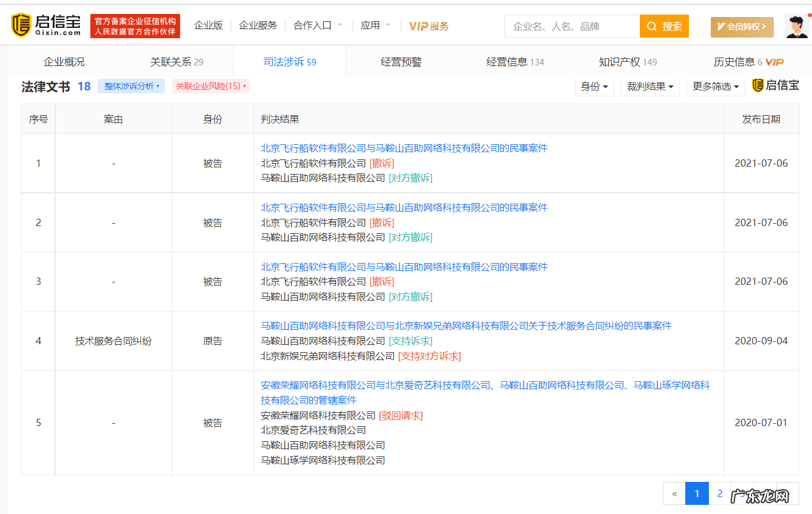Click the company search input field

(x=570, y=26)
